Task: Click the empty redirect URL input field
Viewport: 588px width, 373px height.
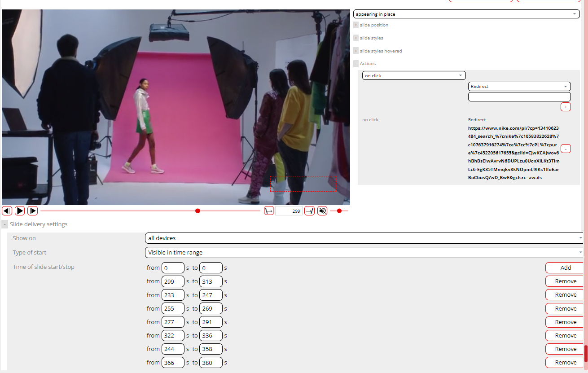Action: (x=519, y=97)
